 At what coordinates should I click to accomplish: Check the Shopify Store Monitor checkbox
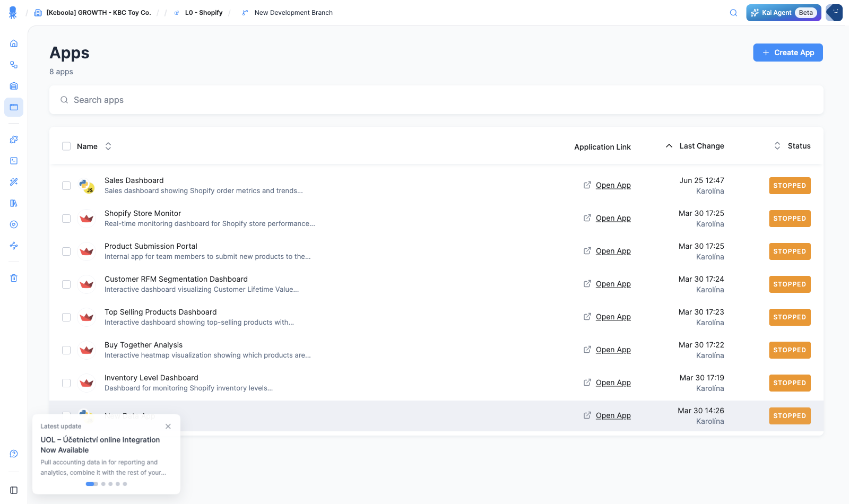click(66, 219)
